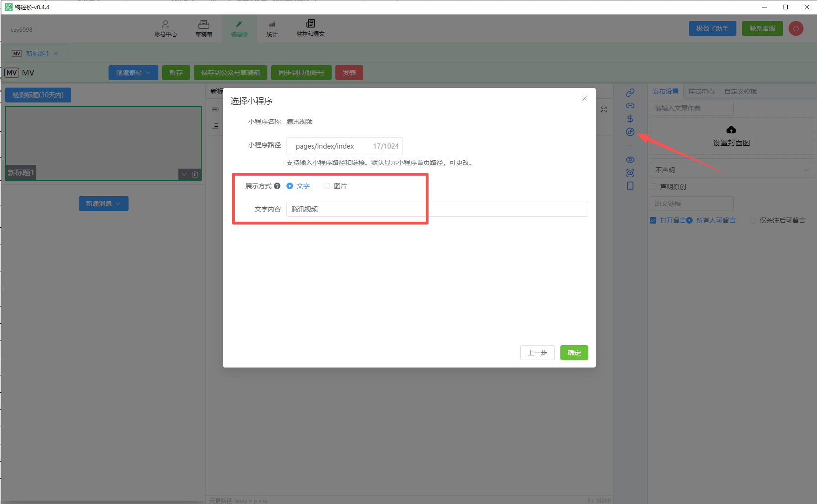Delete the 新标题1 article with the trash icon
817x504 pixels.
pyautogui.click(x=195, y=174)
